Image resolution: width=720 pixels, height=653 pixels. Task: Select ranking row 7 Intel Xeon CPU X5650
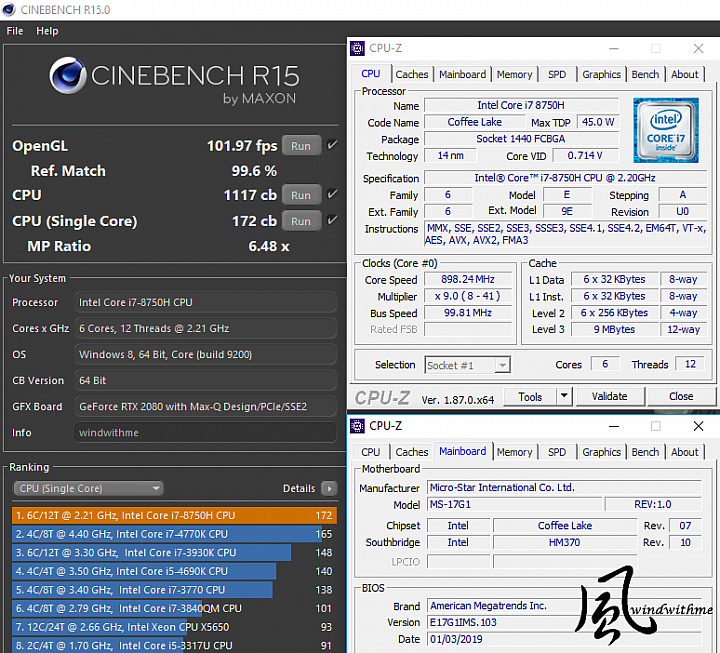[174, 627]
